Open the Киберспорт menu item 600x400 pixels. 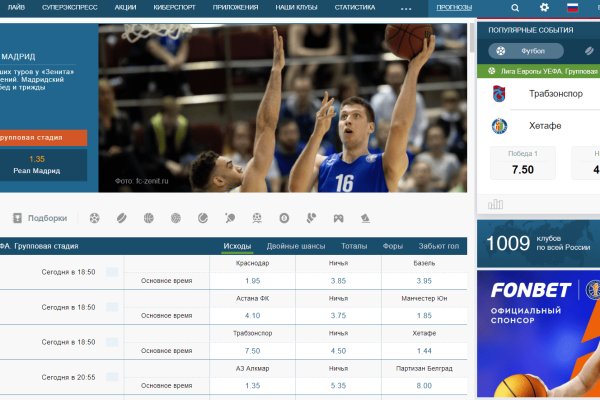pos(174,7)
